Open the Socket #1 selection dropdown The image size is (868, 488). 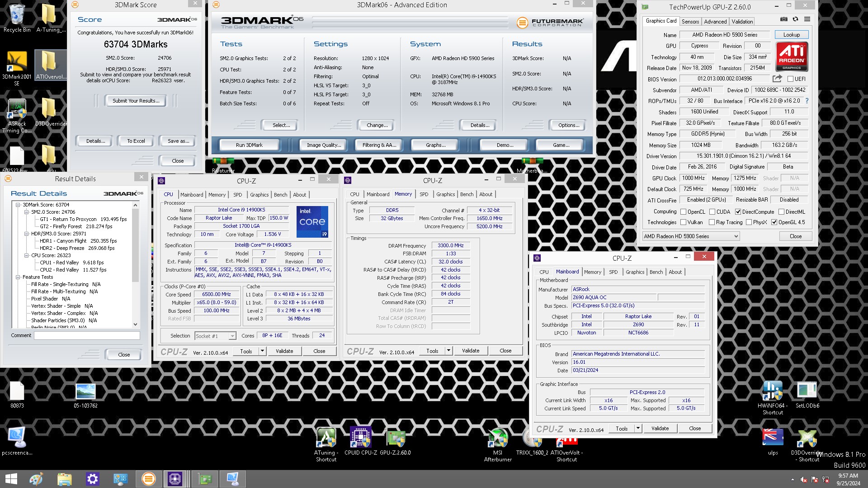[x=215, y=336]
